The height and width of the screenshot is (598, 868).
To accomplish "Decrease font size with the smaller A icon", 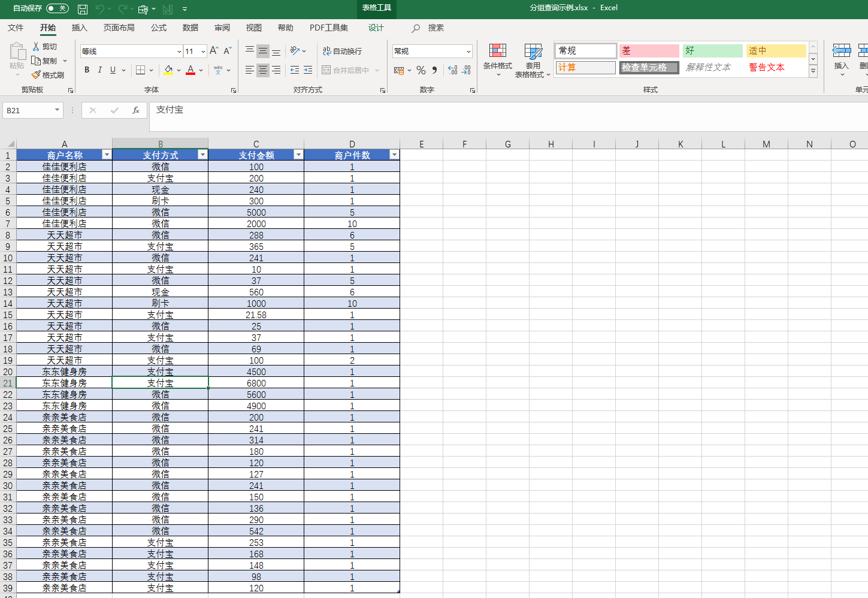I will pyautogui.click(x=228, y=51).
